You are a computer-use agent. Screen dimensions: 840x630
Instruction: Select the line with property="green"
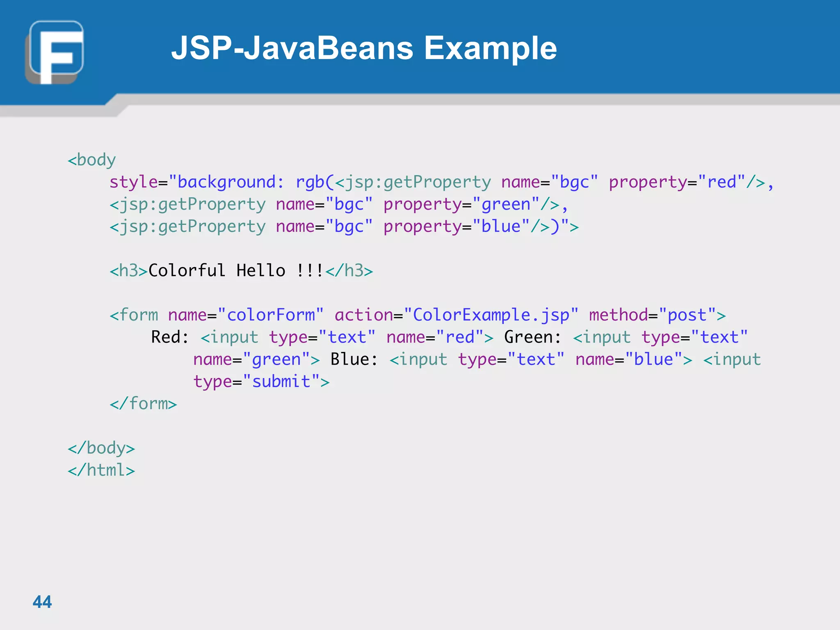click(x=339, y=204)
